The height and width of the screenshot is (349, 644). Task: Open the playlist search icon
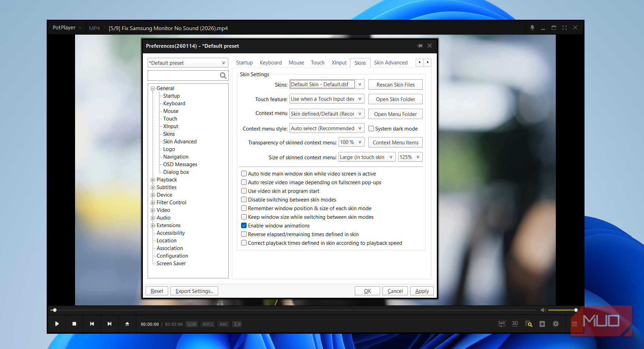pos(528,324)
